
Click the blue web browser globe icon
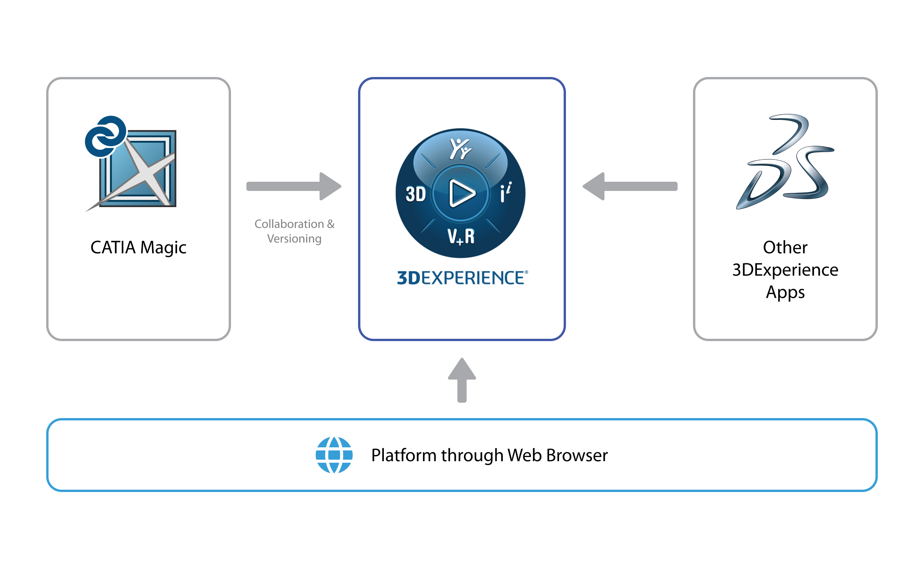334,455
